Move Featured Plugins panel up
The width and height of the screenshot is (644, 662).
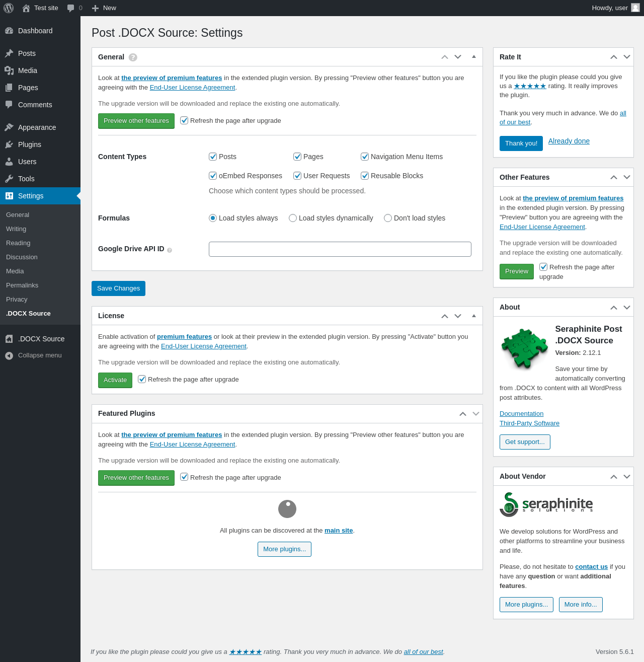[x=463, y=413]
